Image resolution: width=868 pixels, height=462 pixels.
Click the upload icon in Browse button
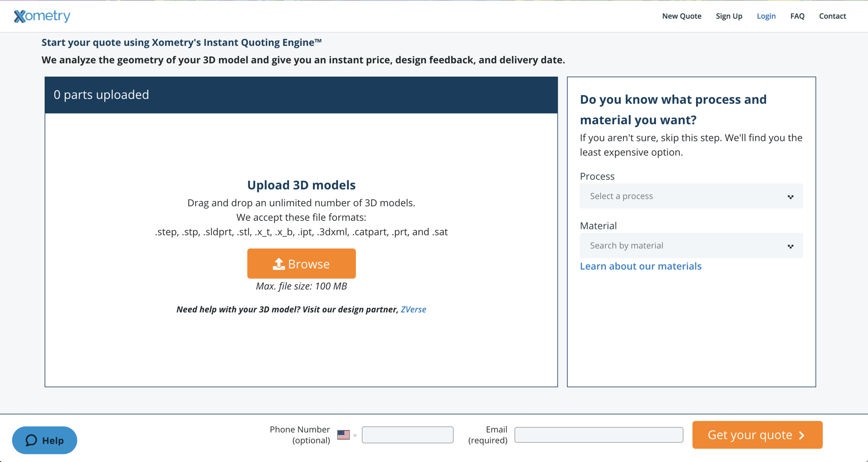point(278,264)
